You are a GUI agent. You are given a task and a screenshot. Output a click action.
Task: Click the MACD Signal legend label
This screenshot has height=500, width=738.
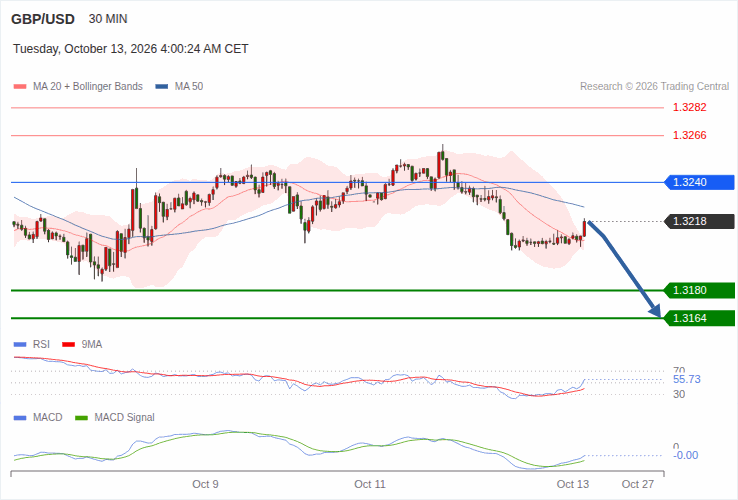coord(124,418)
